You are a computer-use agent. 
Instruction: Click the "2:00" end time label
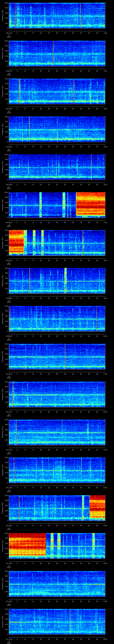pyautogui.click(x=105, y=33)
